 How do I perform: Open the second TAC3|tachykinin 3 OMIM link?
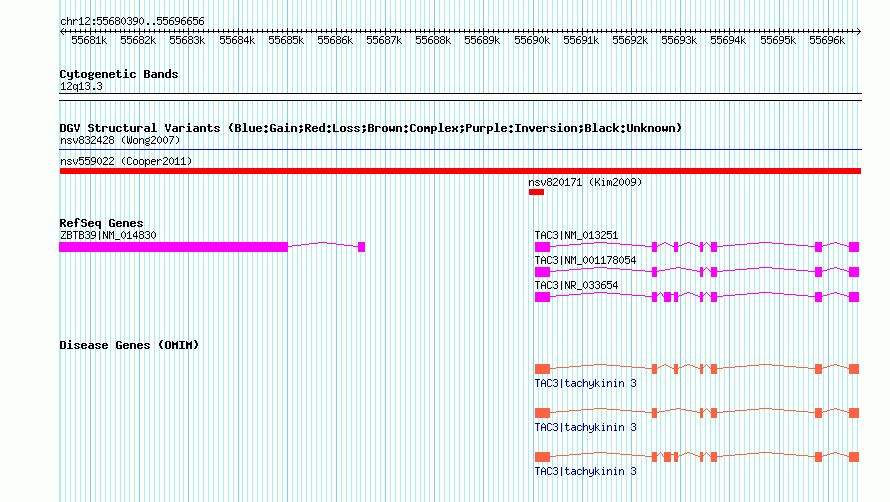click(x=585, y=427)
